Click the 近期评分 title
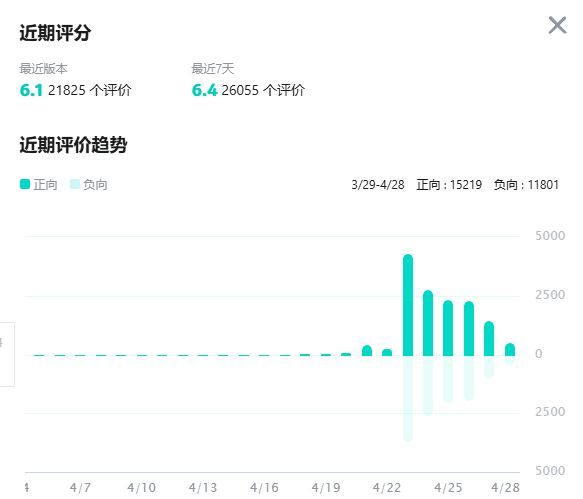Image resolution: width=583 pixels, height=499 pixels. (55, 33)
